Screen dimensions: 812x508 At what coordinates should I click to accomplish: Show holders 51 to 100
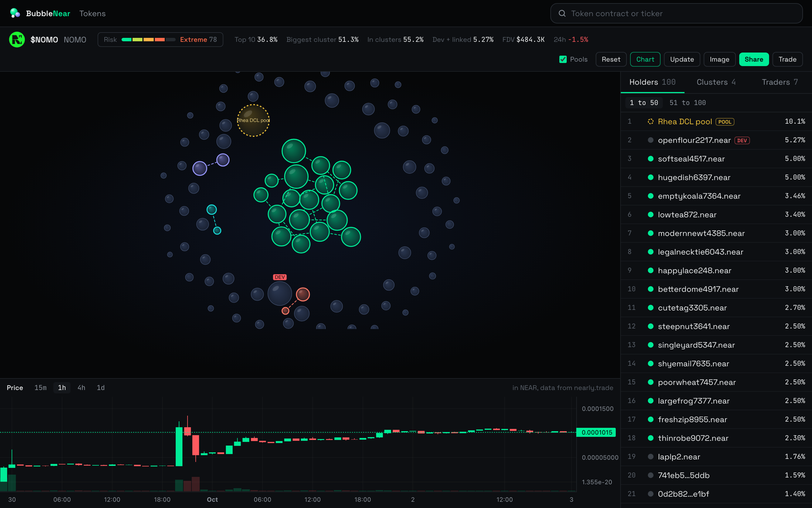point(688,103)
